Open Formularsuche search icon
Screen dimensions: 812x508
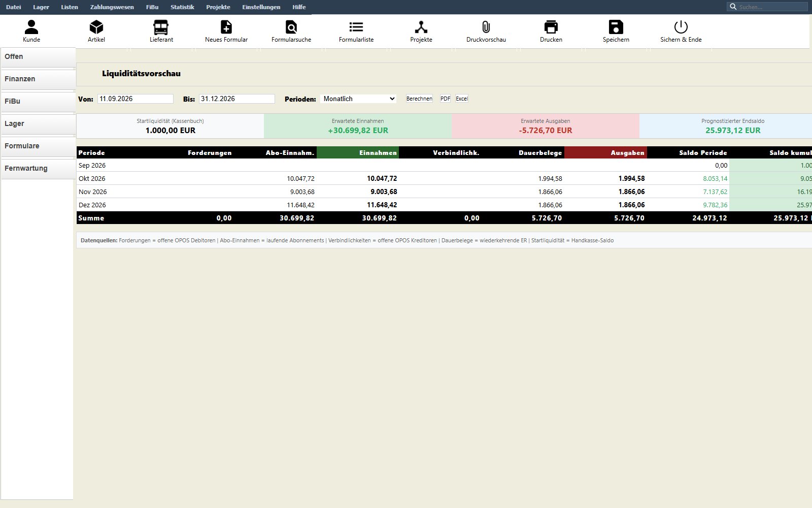click(x=291, y=27)
